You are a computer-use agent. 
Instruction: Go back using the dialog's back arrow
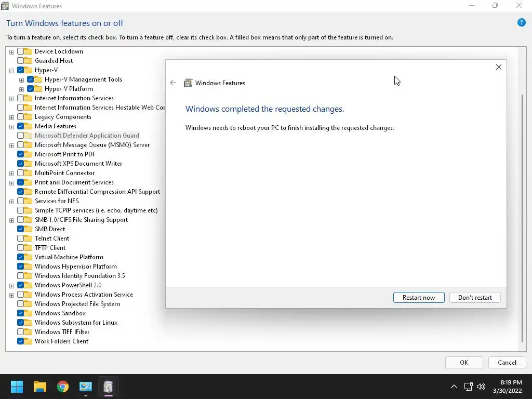coord(173,83)
